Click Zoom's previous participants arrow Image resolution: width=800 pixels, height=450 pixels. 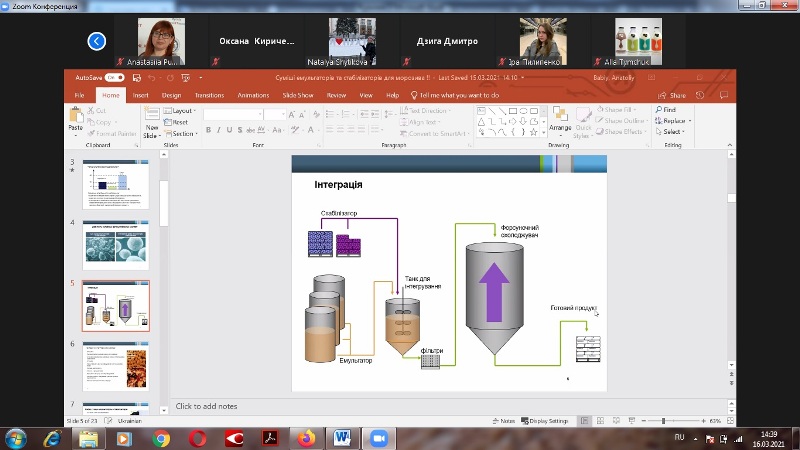click(x=96, y=41)
